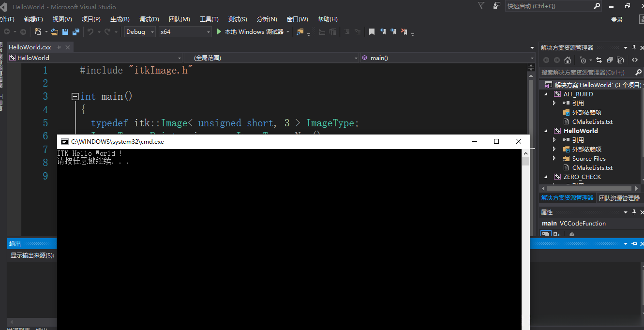Click the feedback icon beside quick launch
The height and width of the screenshot is (330, 644).
point(497,6)
